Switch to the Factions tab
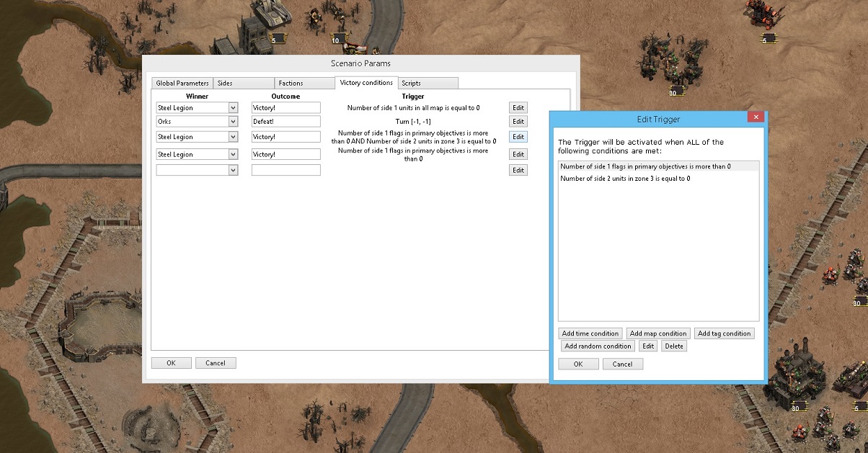The image size is (868, 453). click(304, 84)
